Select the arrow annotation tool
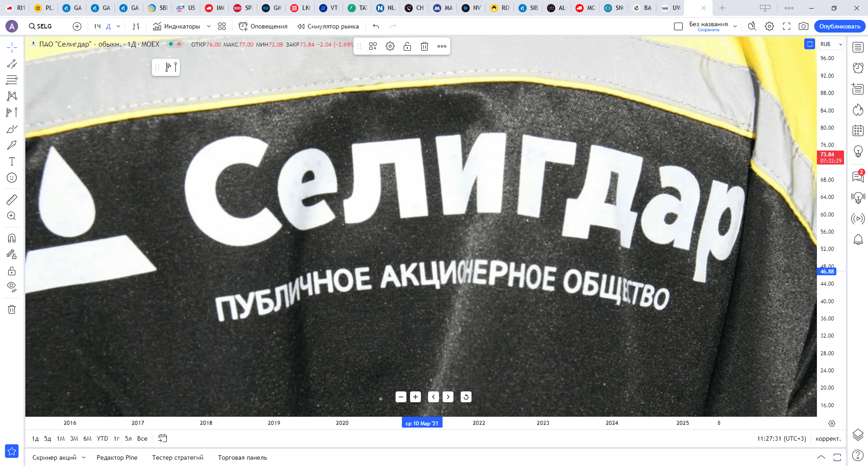 (12, 145)
